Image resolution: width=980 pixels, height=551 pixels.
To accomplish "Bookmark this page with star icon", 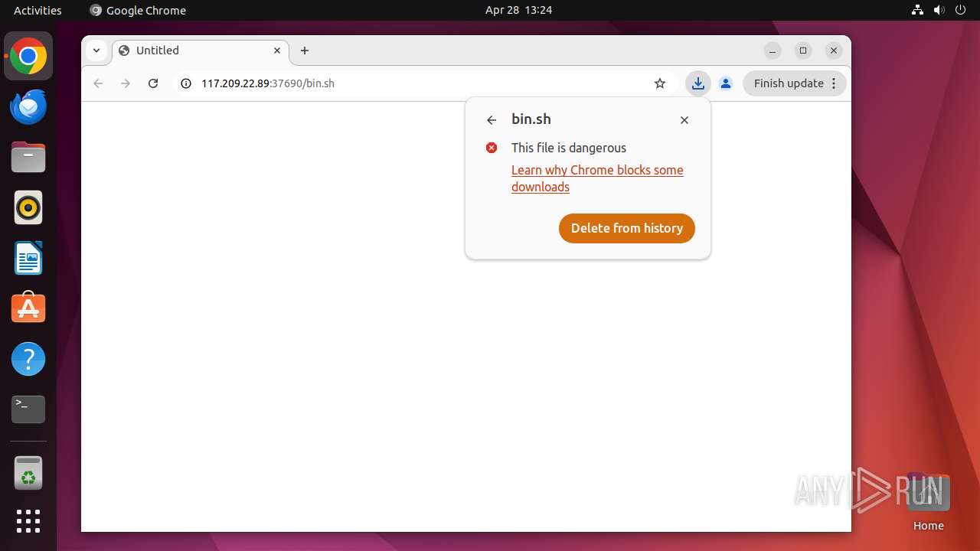I will tap(660, 83).
